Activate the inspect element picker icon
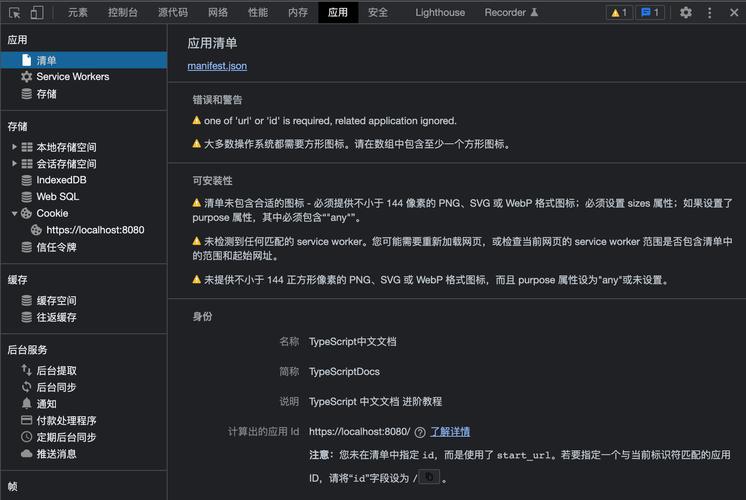 [x=15, y=13]
